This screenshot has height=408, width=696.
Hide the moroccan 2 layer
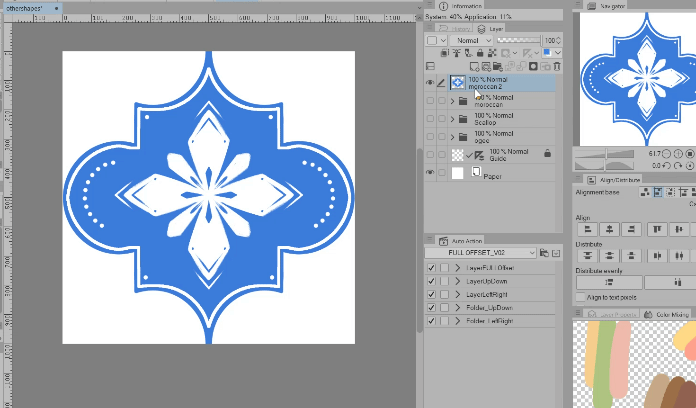(x=430, y=83)
